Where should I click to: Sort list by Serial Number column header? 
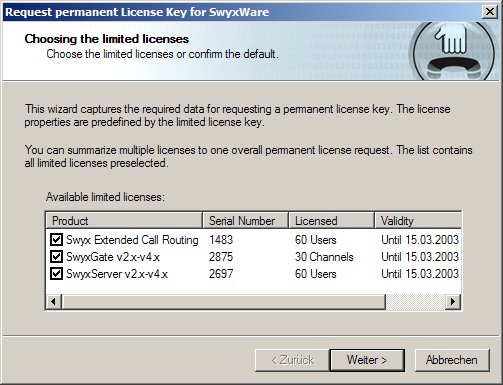246,220
